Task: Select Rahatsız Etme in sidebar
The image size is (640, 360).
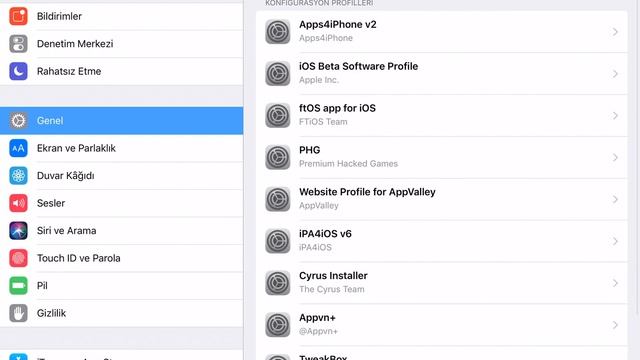Action: coord(122,71)
